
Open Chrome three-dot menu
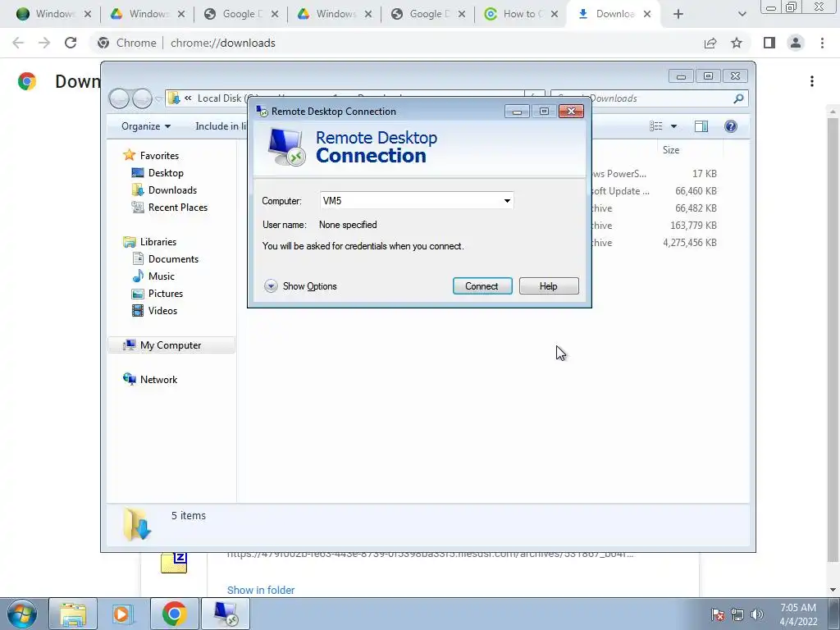pyautogui.click(x=822, y=43)
